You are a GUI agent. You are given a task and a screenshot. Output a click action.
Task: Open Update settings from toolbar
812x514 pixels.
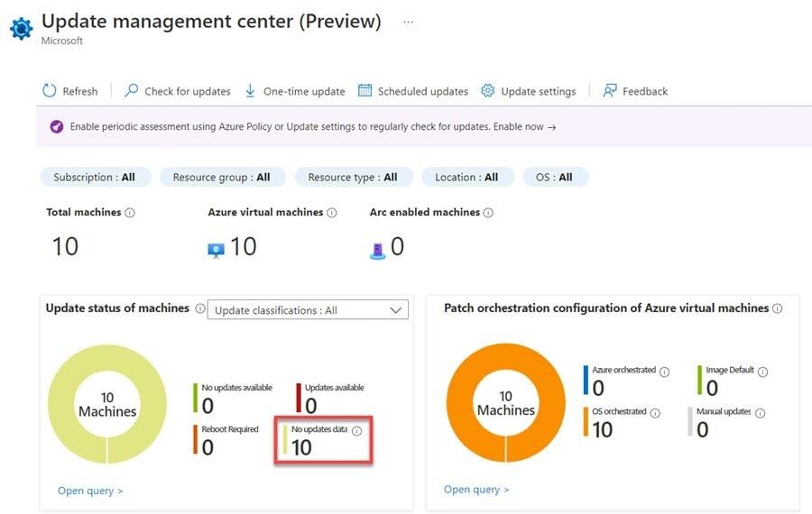click(x=538, y=92)
